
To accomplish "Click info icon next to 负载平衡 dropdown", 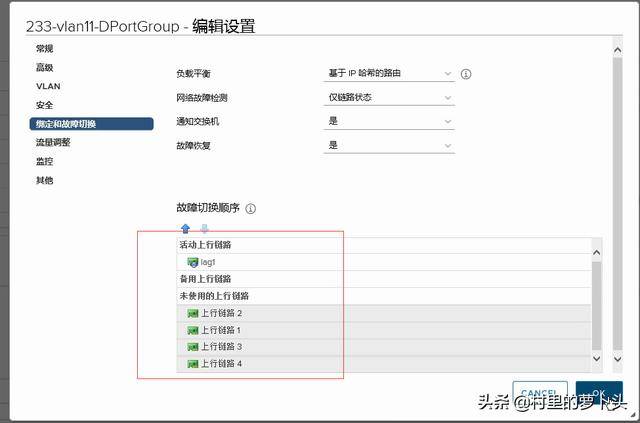I will [x=466, y=74].
